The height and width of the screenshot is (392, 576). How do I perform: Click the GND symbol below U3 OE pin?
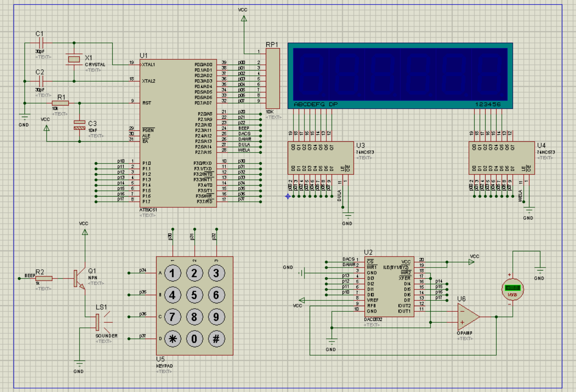(x=348, y=215)
